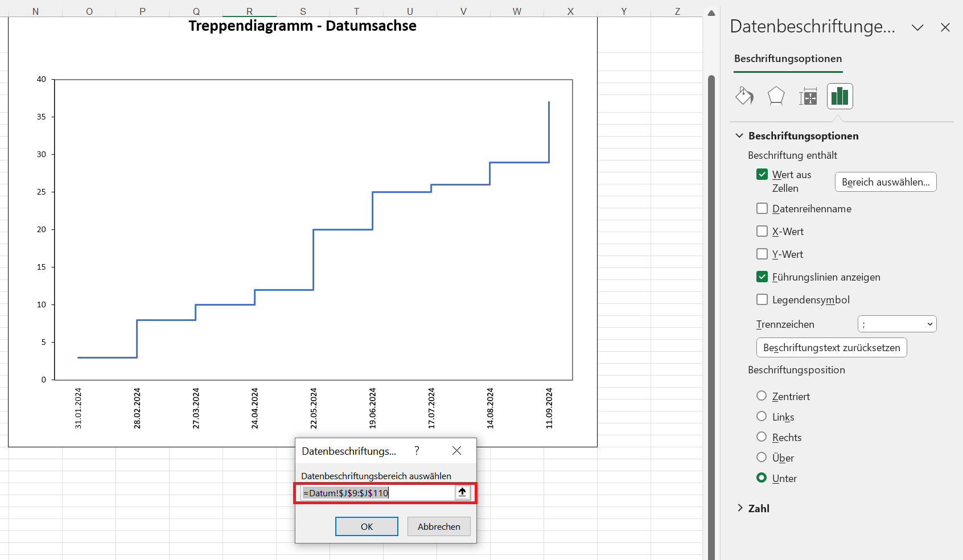Open the Fill & Line paint bucket tab
Image resolution: width=963 pixels, height=560 pixels.
pyautogui.click(x=744, y=96)
